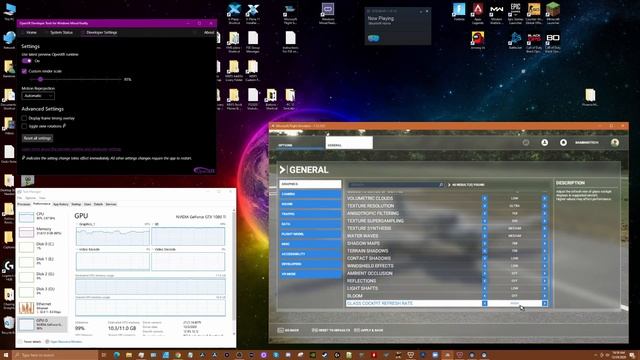The image size is (640, 360).
Task: Click right arrow for Glass Cockpit Refresh Rate
Action: point(544,304)
